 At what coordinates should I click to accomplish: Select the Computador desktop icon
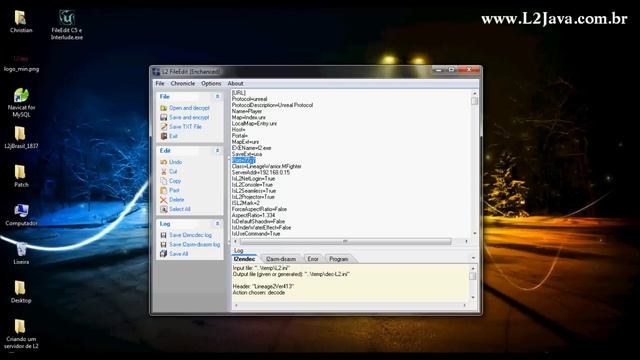click(x=21, y=215)
